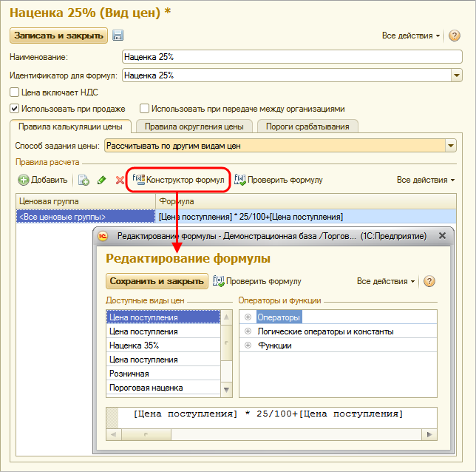Toggle Использовать при передаче между организациями
This screenshot has width=476, height=472.
point(145,108)
